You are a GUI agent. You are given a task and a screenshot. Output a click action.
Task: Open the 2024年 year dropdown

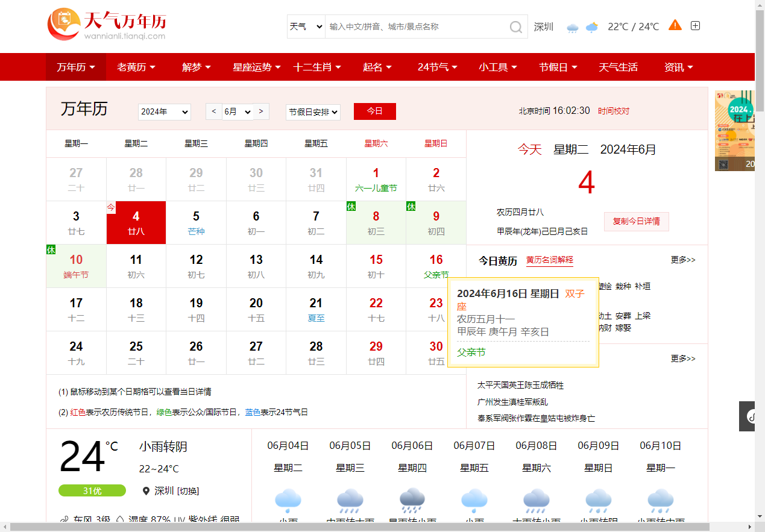(x=164, y=112)
